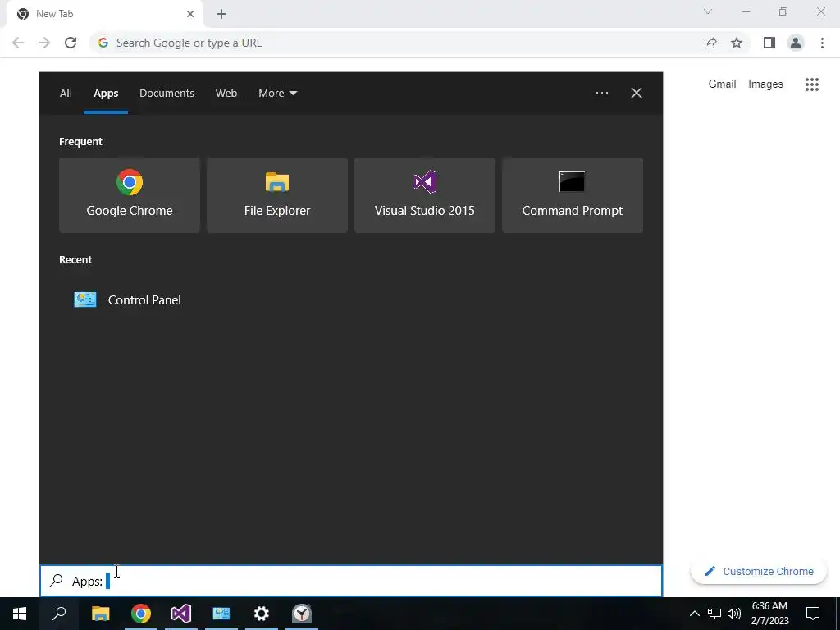Launch Visual Studio 2015 tile
The height and width of the screenshot is (630, 840).
click(425, 195)
